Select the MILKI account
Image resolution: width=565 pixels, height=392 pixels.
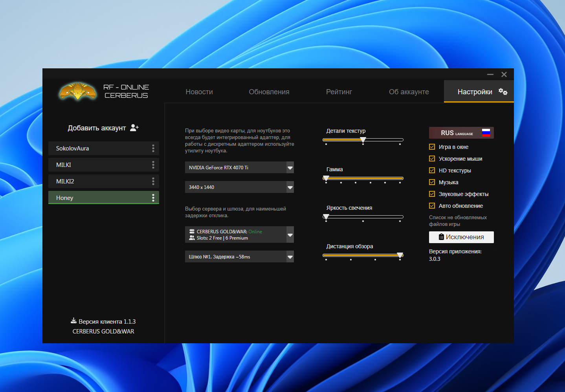(x=104, y=165)
